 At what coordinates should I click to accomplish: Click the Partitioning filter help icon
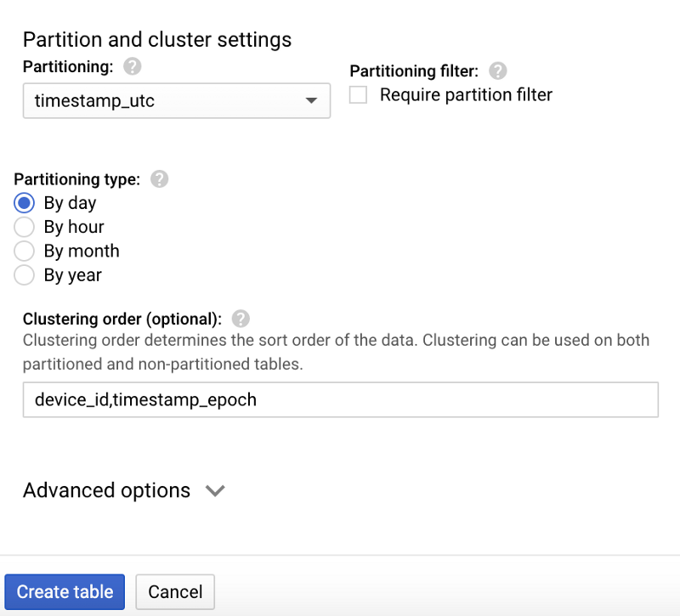tap(498, 71)
